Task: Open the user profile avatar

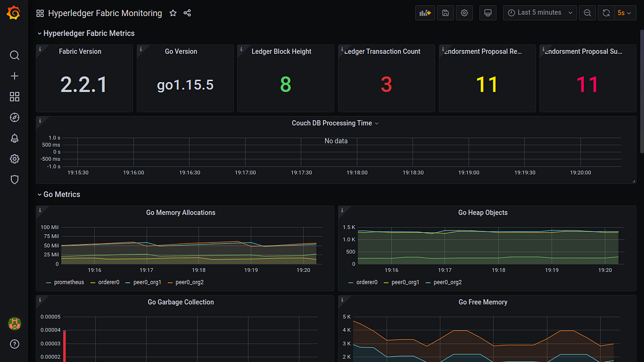Action: coord(14,323)
